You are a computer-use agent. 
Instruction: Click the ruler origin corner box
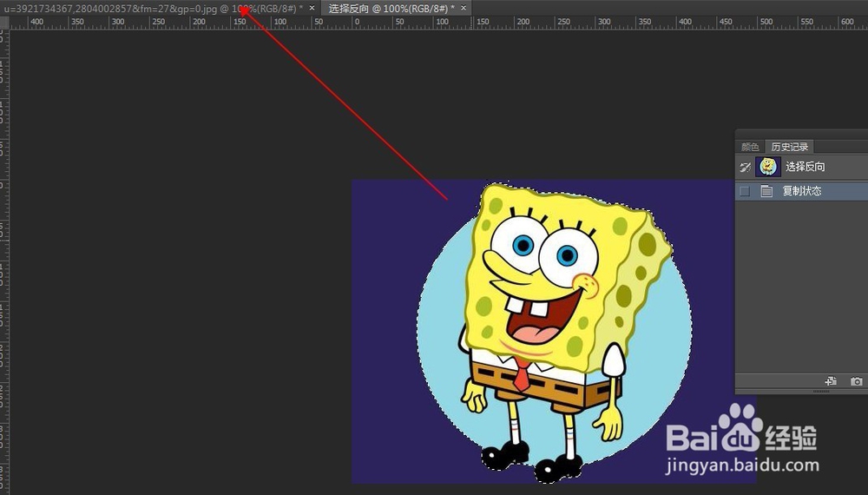point(4,23)
